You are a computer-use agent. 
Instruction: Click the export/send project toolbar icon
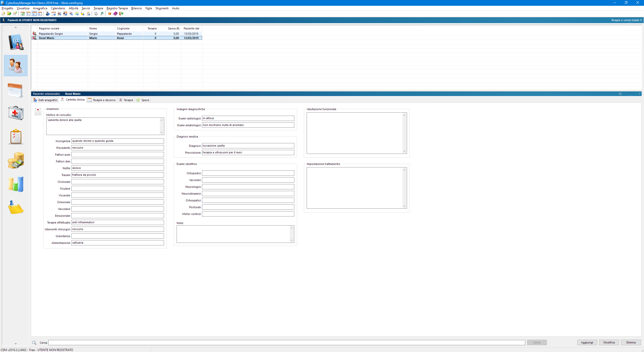(15, 14)
